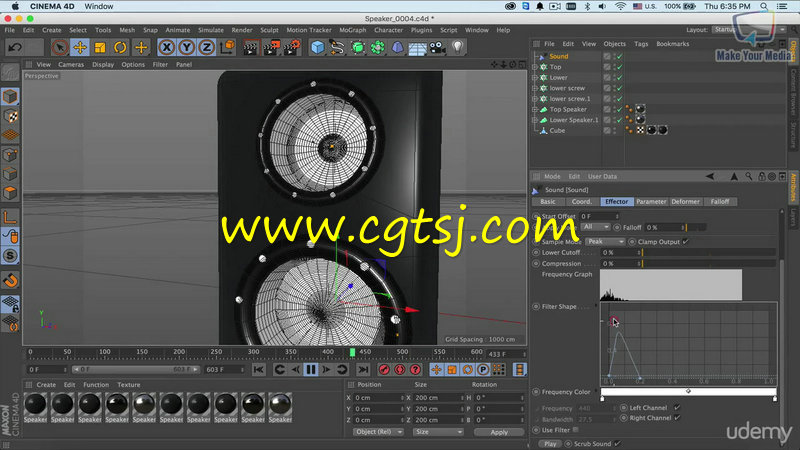
Task: Toggle autokeying red button
Action: coord(400,369)
